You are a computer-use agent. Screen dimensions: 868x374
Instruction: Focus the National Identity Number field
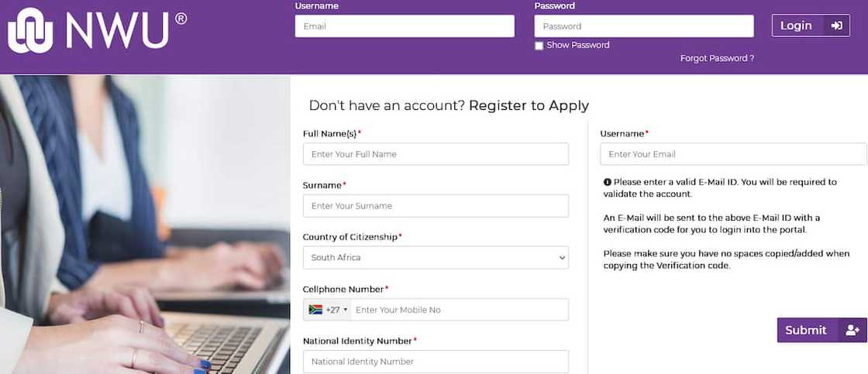click(x=436, y=362)
